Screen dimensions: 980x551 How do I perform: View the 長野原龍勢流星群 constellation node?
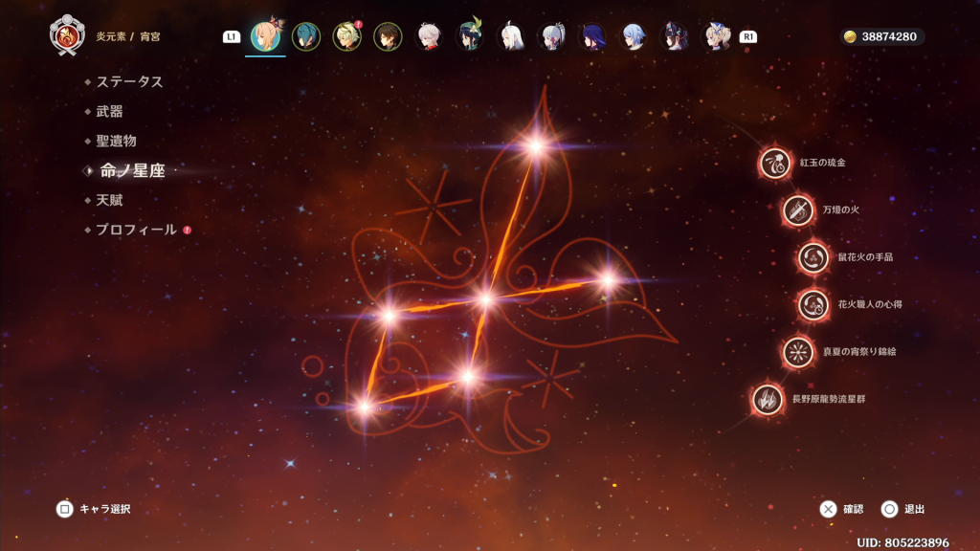point(768,399)
